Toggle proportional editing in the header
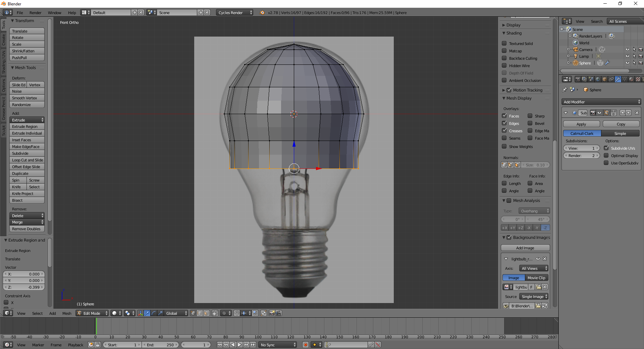 (224, 313)
